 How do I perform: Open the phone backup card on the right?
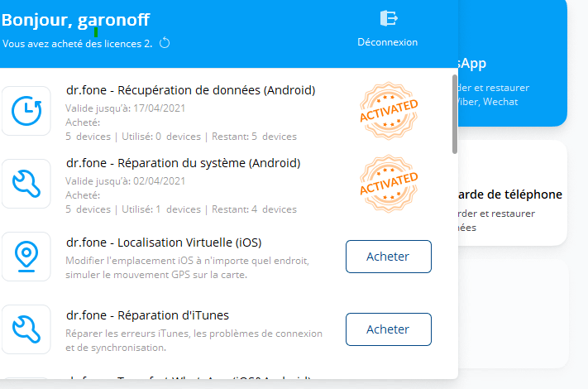512,193
